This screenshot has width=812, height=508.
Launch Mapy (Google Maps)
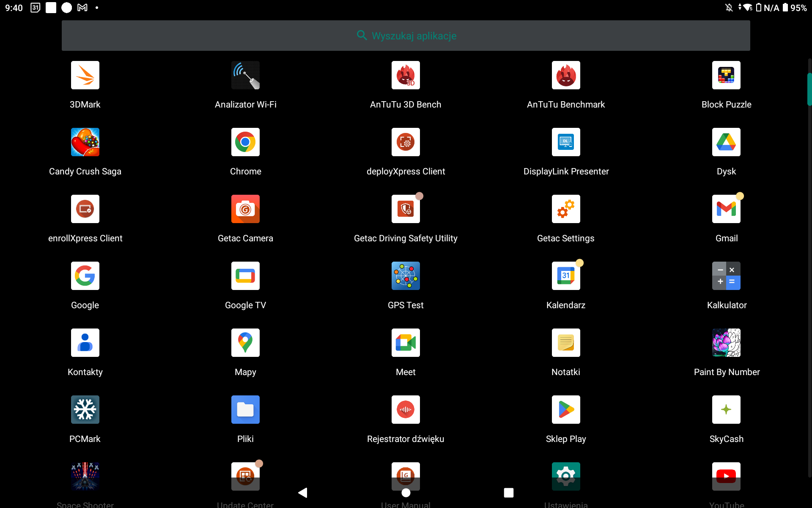(x=245, y=343)
